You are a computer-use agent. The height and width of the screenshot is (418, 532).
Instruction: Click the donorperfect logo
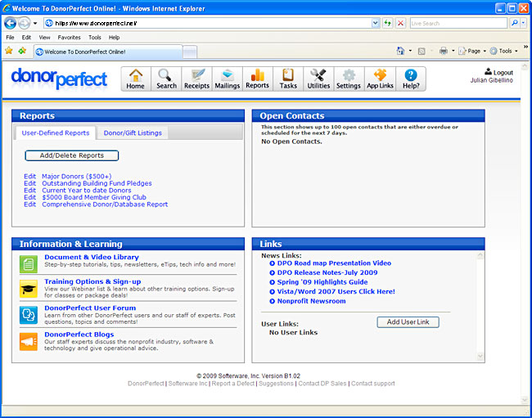[x=60, y=79]
